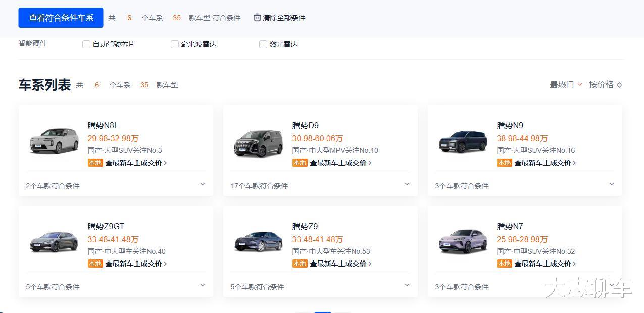
Task: Expand the 腾势D9 17 matching models
Action: [407, 184]
